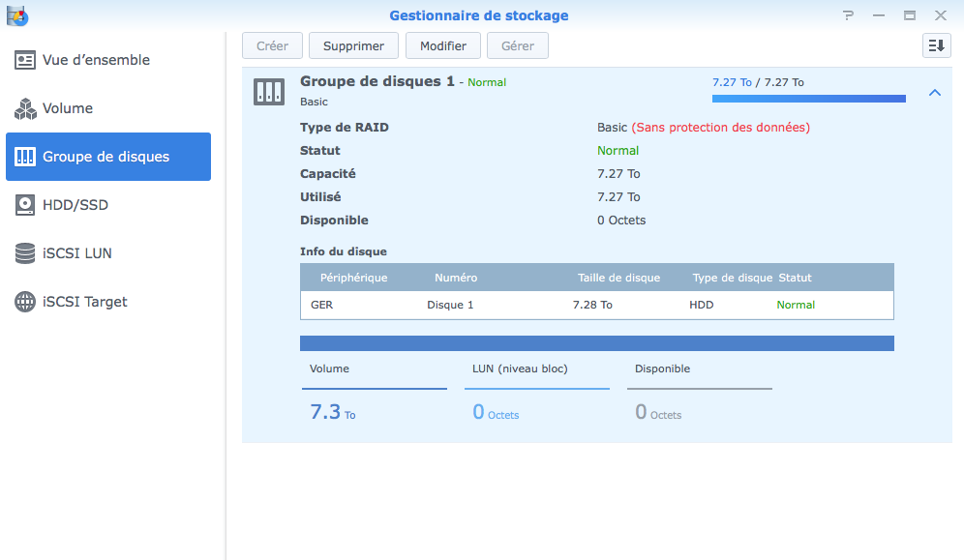Click the HDD/SSD drive icon
This screenshot has width=964, height=560.
tap(25, 205)
